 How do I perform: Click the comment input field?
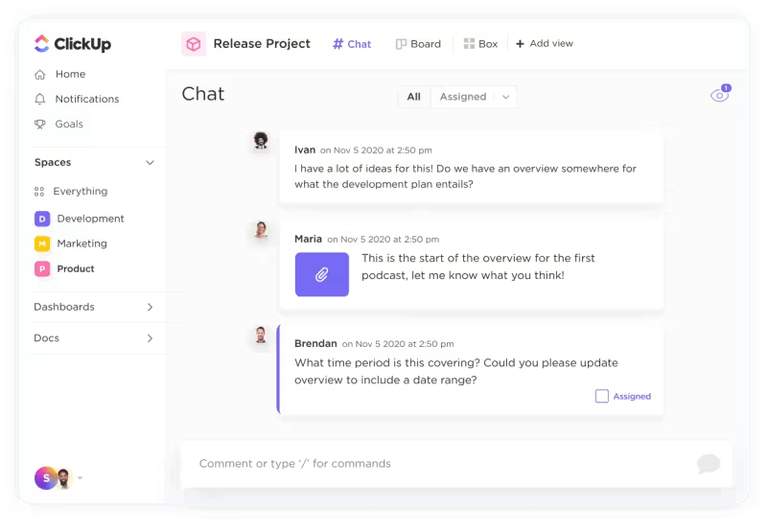click(x=457, y=464)
